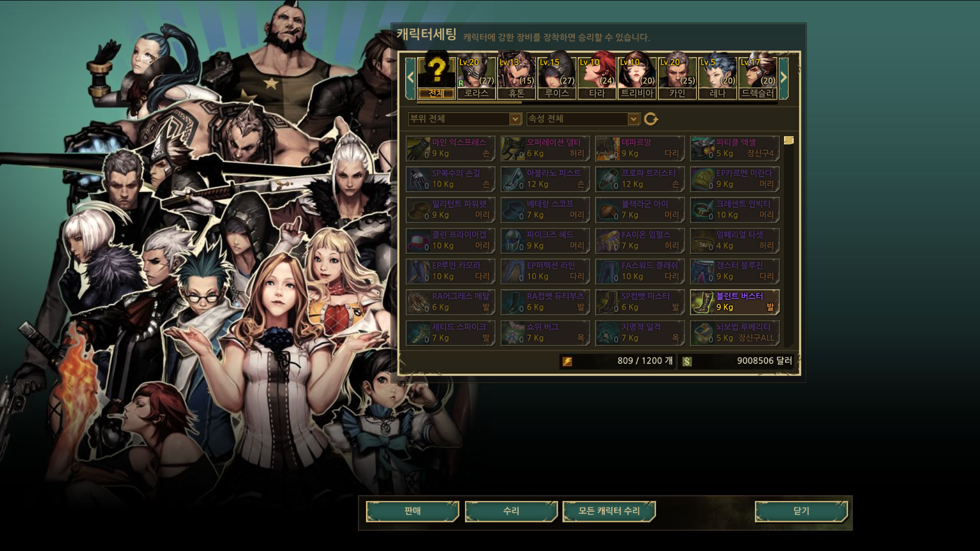Screen dimensions: 980x551
Task: Select the 마인 익스프레스 glove item
Action: click(451, 148)
